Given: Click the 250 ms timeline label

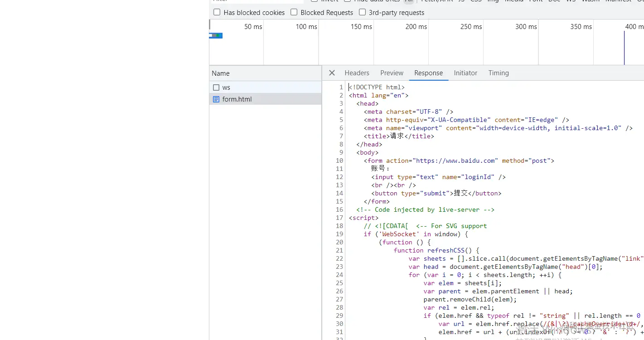Looking at the screenshot, I should (471, 27).
